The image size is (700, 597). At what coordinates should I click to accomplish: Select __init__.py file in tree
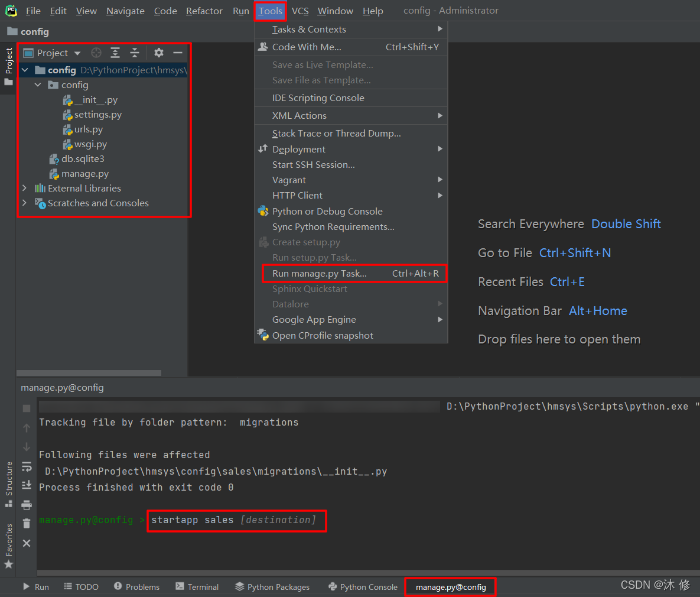[x=90, y=100]
